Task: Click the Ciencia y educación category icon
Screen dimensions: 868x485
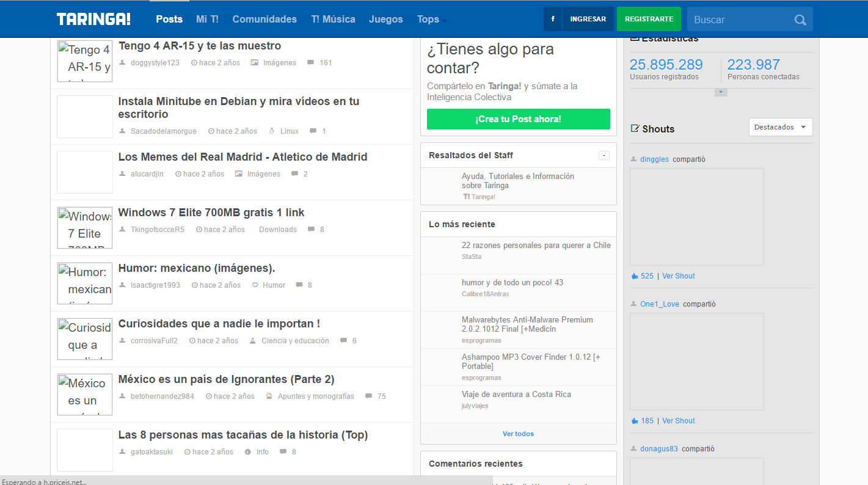Action: 252,340
